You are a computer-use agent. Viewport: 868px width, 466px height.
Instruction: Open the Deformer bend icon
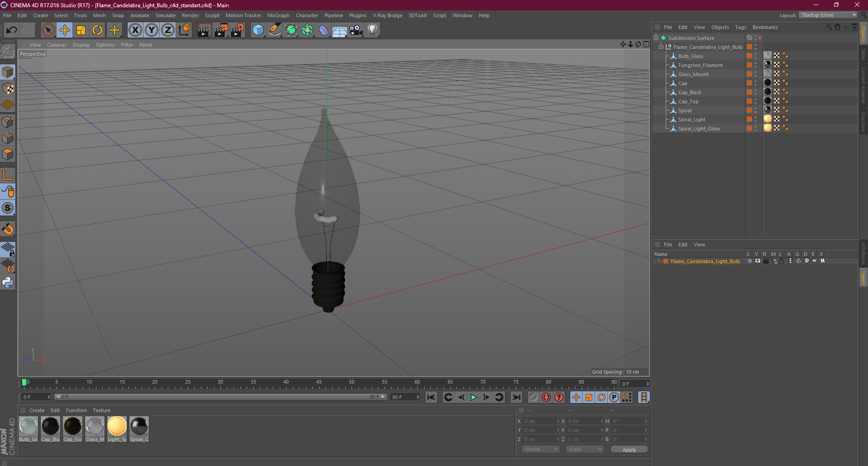point(323,30)
